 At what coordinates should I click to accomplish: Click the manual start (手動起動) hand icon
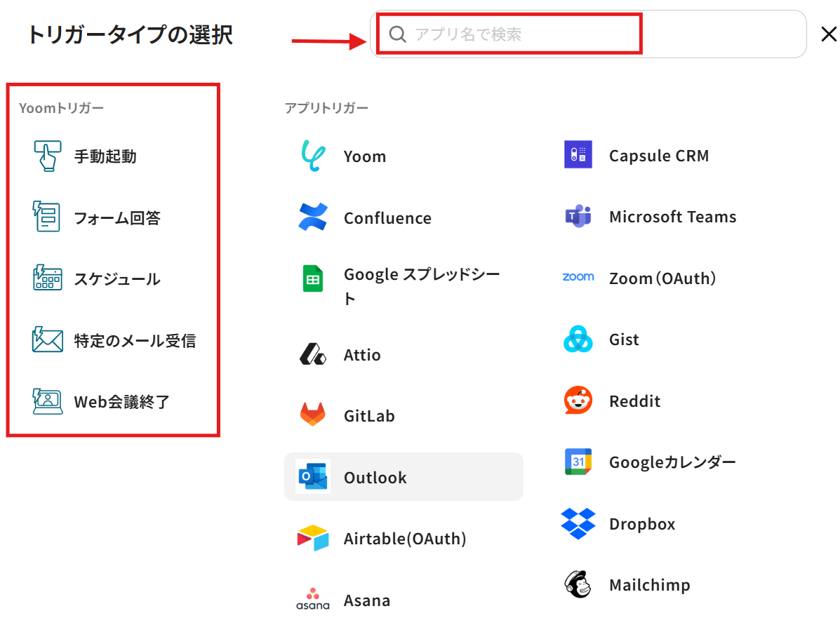[47, 156]
